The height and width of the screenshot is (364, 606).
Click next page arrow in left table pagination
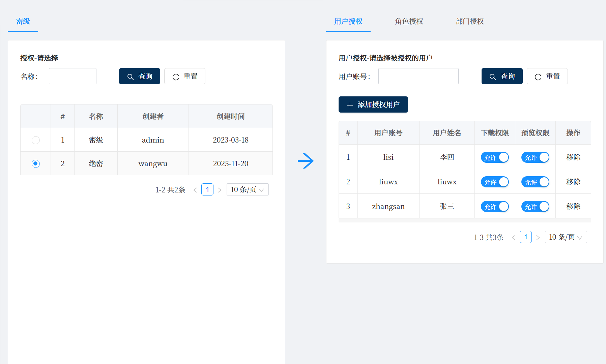point(220,190)
